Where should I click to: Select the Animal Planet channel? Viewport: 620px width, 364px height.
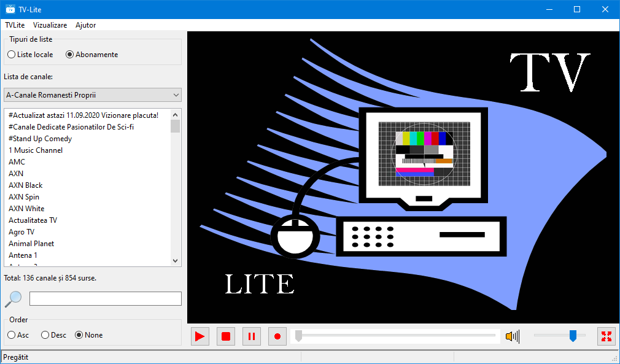[x=87, y=244]
